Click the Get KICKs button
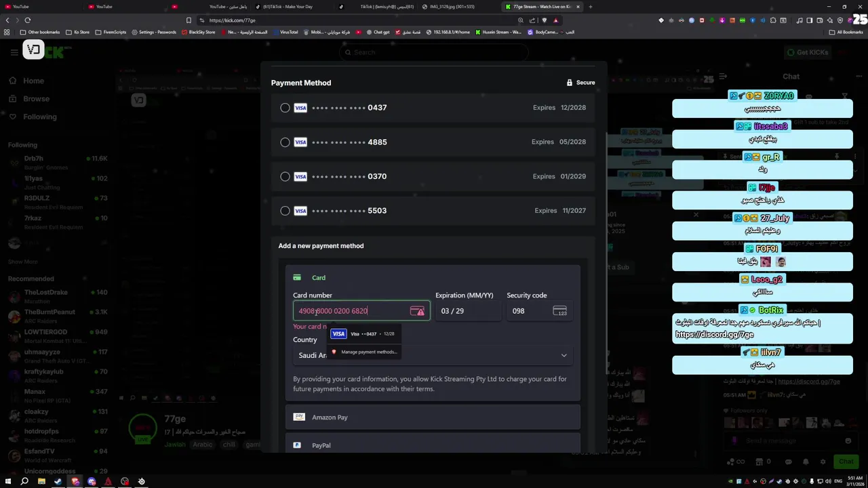This screenshot has height=488, width=868. pos(808,52)
